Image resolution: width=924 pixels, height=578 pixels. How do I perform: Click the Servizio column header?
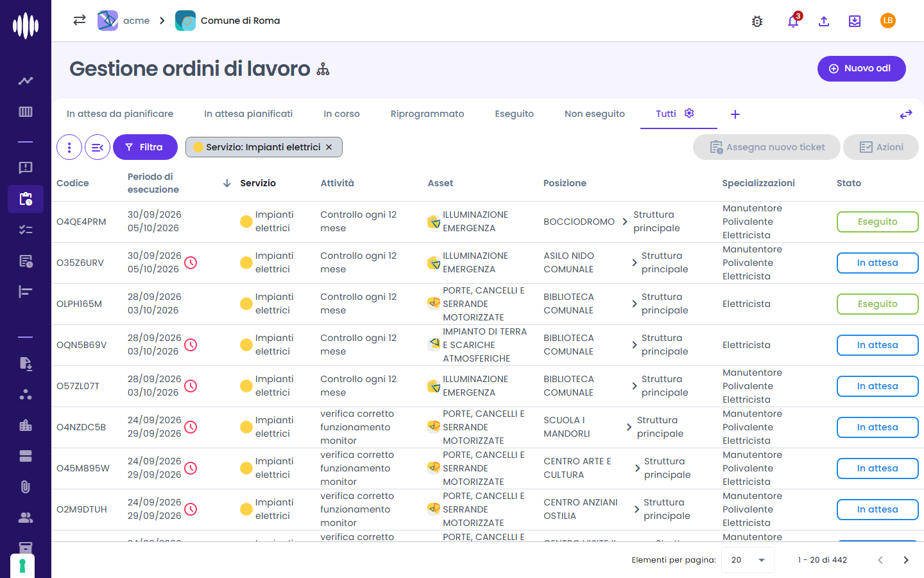pyautogui.click(x=258, y=183)
